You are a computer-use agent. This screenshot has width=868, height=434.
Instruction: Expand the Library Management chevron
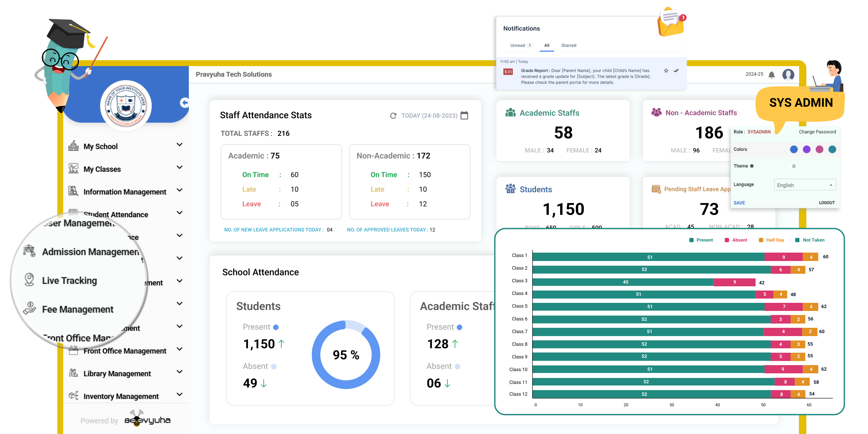180,372
